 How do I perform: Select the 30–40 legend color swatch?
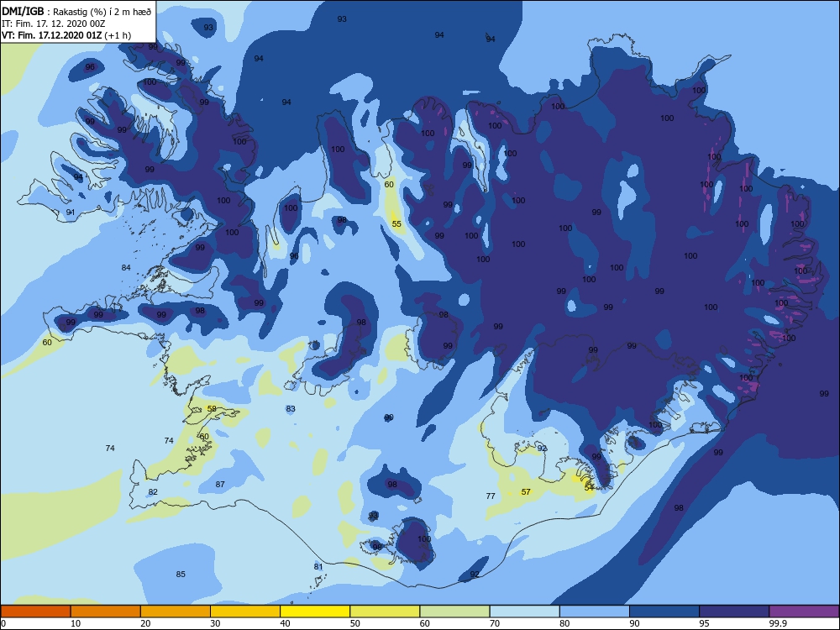(245, 612)
